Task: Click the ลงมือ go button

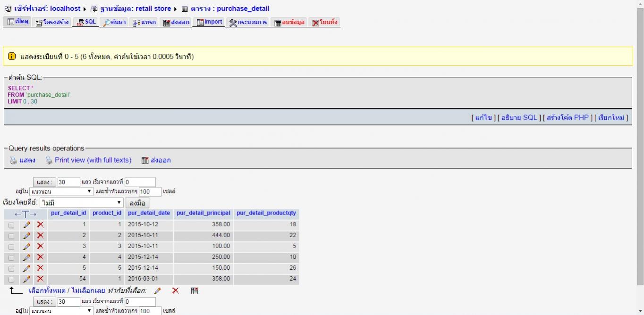Action: point(137,203)
